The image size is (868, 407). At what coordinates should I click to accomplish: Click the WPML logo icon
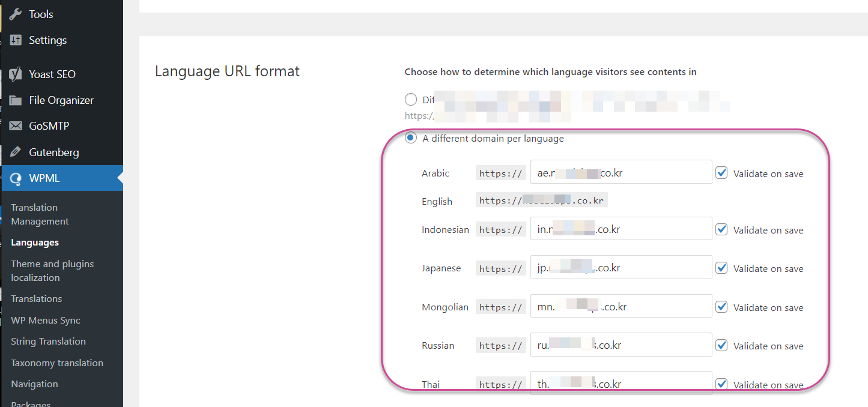point(16,178)
